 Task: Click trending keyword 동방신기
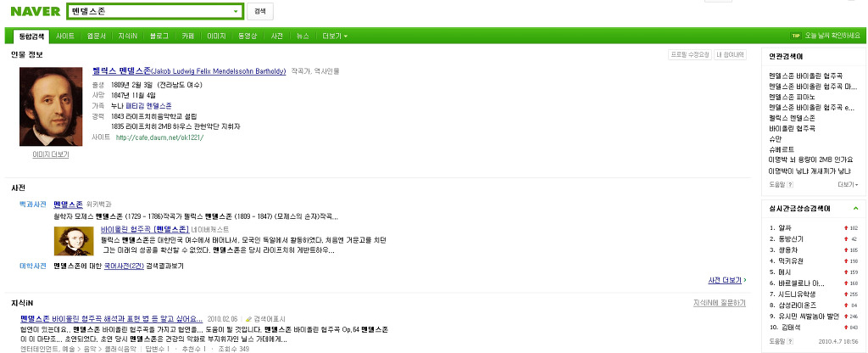click(791, 239)
